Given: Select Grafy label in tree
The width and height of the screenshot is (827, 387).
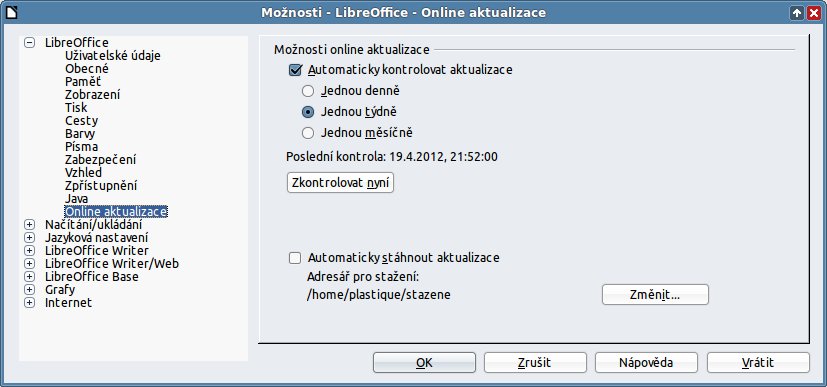Looking at the screenshot, I should 60,289.
